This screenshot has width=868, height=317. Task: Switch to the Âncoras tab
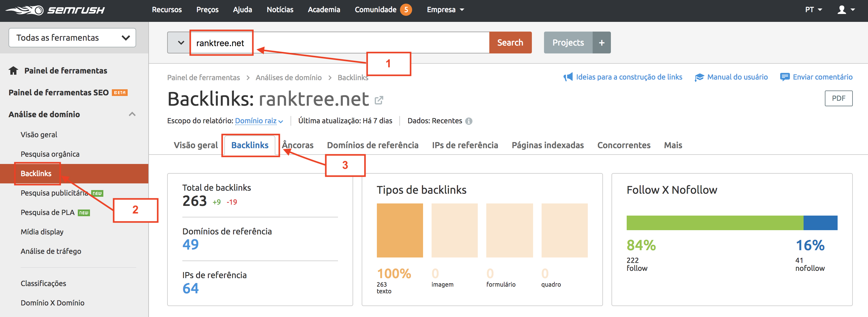pyautogui.click(x=298, y=145)
